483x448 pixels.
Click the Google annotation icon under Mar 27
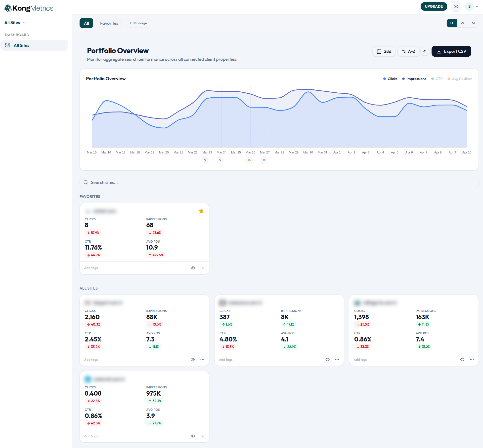(264, 160)
